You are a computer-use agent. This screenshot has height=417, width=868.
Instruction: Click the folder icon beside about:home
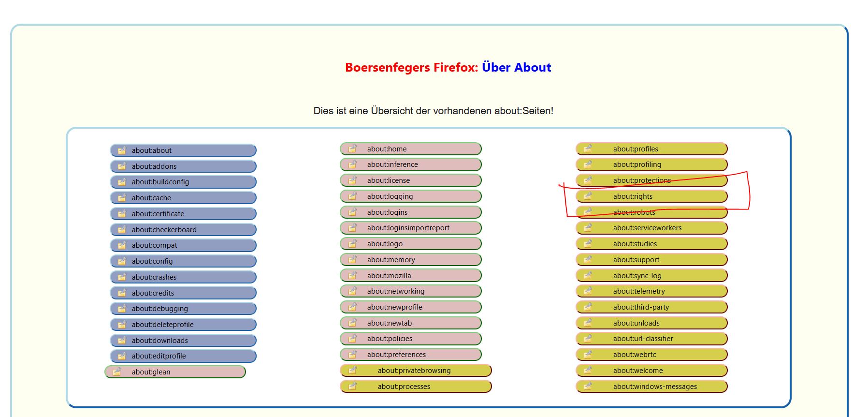(353, 149)
